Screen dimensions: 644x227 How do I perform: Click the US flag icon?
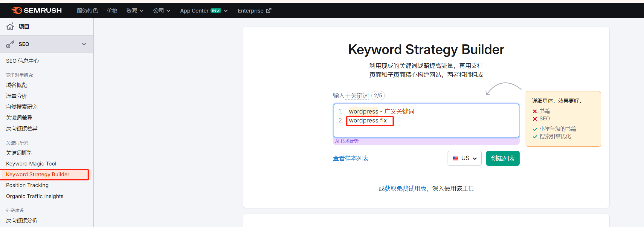[455, 158]
